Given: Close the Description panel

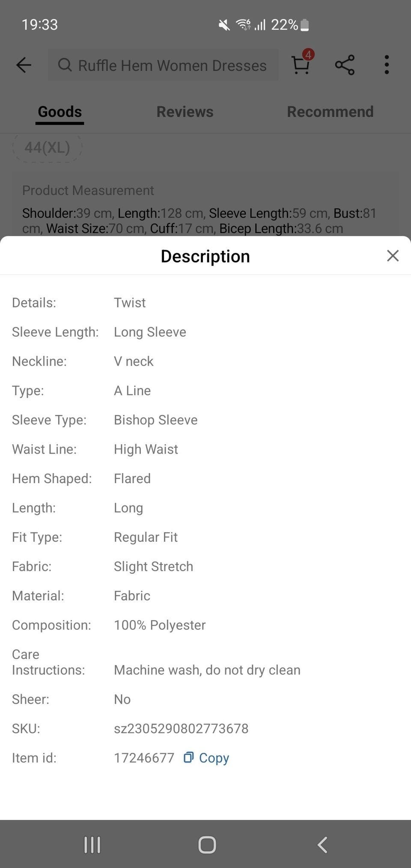Looking at the screenshot, I should tap(393, 256).
